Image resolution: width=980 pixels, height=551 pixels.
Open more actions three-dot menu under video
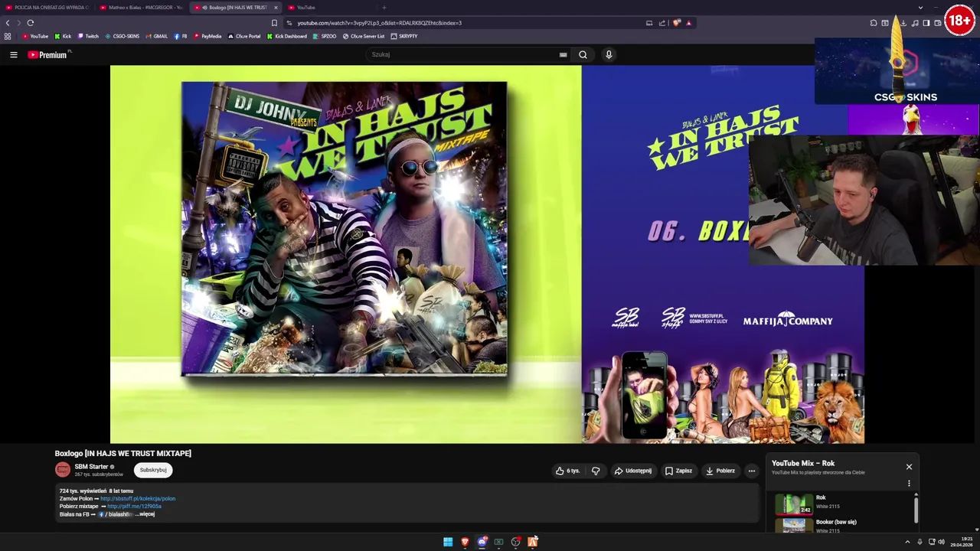(752, 471)
